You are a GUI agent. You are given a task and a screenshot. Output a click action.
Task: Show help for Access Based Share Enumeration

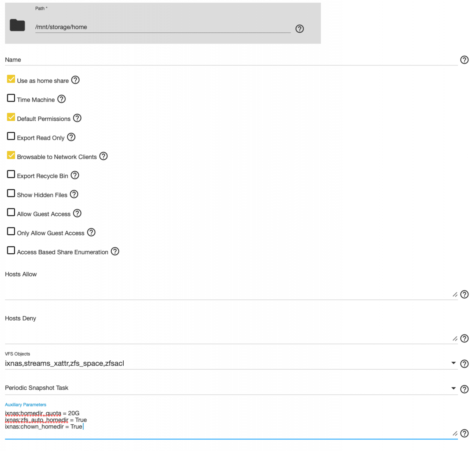pos(115,251)
